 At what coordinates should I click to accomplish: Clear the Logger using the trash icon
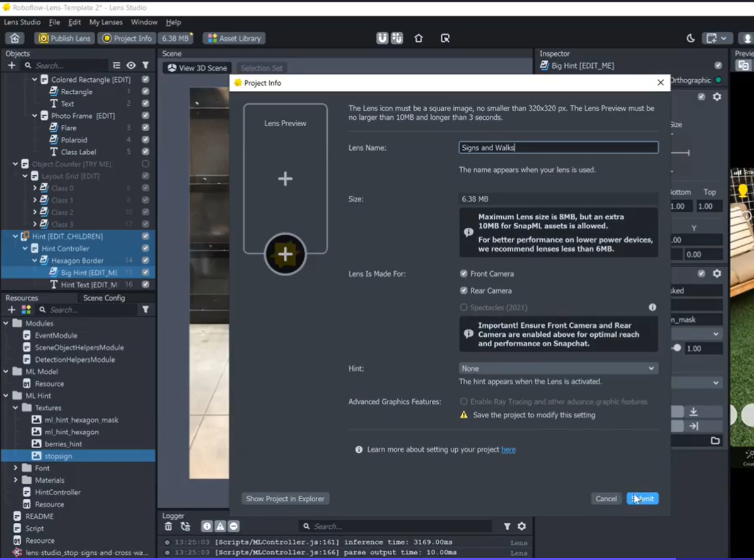pyautogui.click(x=168, y=527)
